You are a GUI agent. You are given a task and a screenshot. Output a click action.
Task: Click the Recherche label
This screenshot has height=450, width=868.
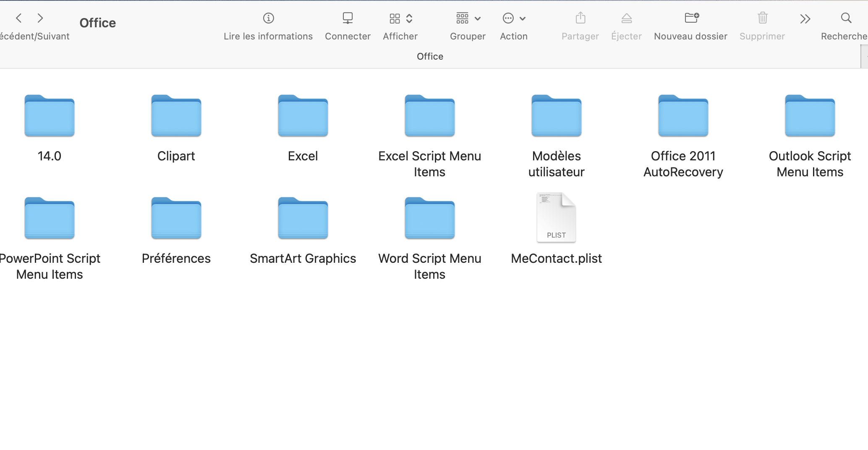pyautogui.click(x=844, y=36)
